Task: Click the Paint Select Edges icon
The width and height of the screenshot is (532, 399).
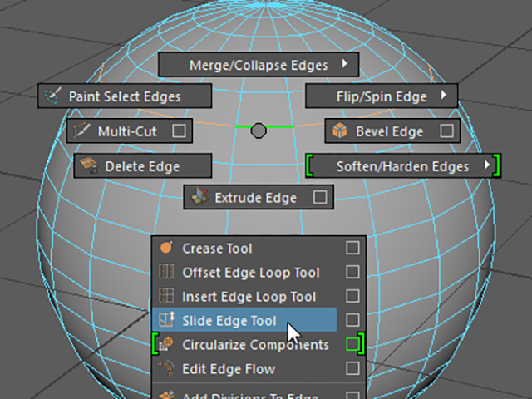Action: (x=52, y=96)
